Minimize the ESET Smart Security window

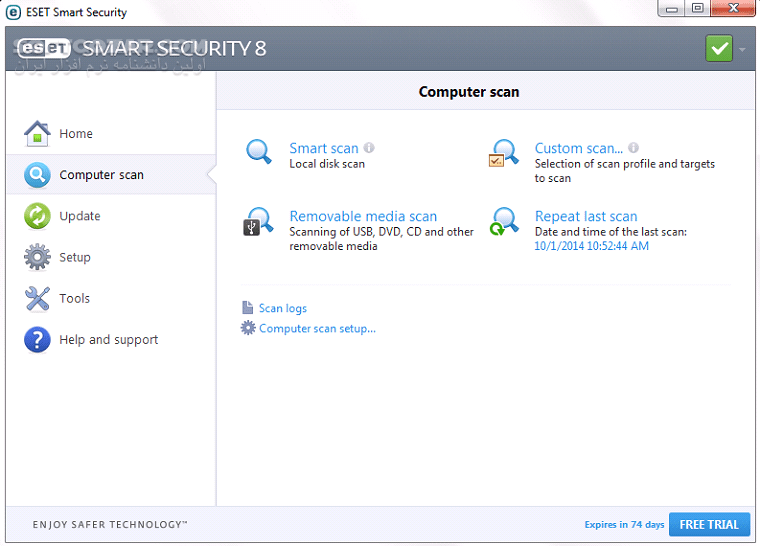click(671, 8)
